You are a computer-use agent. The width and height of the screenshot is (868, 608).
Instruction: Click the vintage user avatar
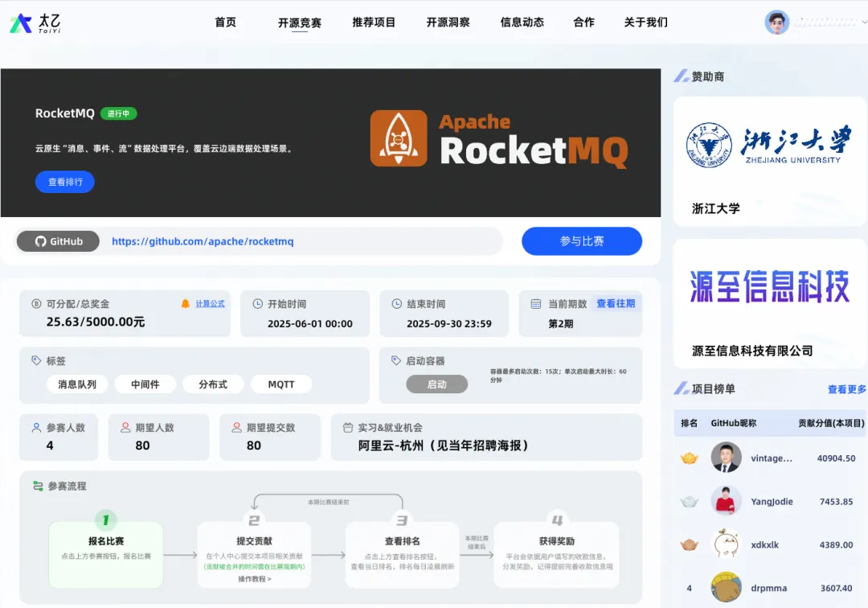[x=727, y=458]
